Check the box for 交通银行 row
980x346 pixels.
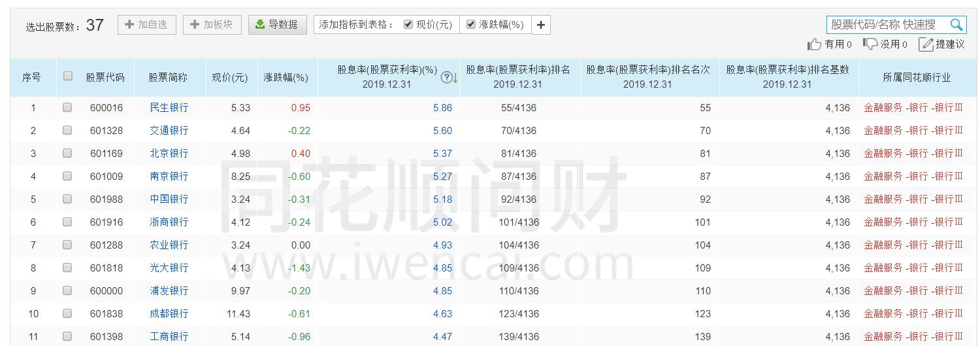[x=67, y=130]
